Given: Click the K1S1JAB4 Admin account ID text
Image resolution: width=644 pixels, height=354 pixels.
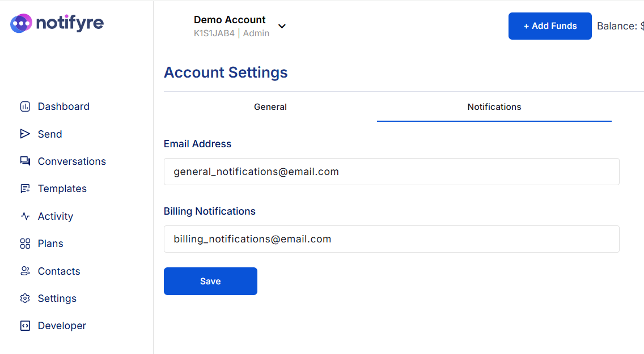Looking at the screenshot, I should (x=231, y=33).
